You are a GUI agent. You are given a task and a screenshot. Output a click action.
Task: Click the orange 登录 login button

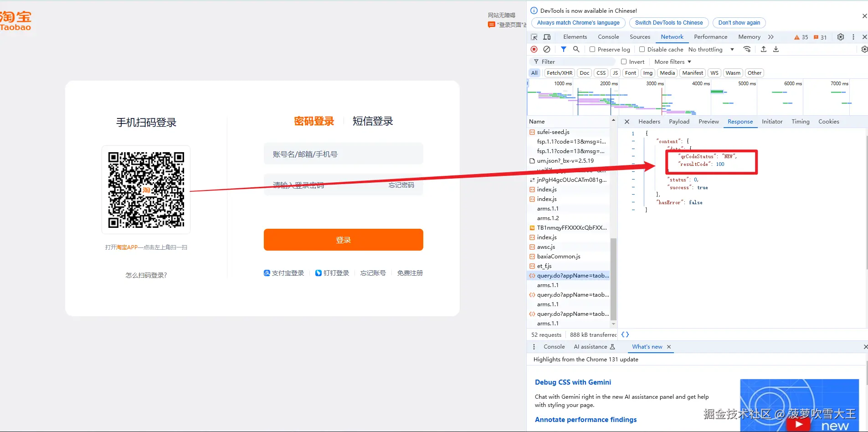point(344,240)
